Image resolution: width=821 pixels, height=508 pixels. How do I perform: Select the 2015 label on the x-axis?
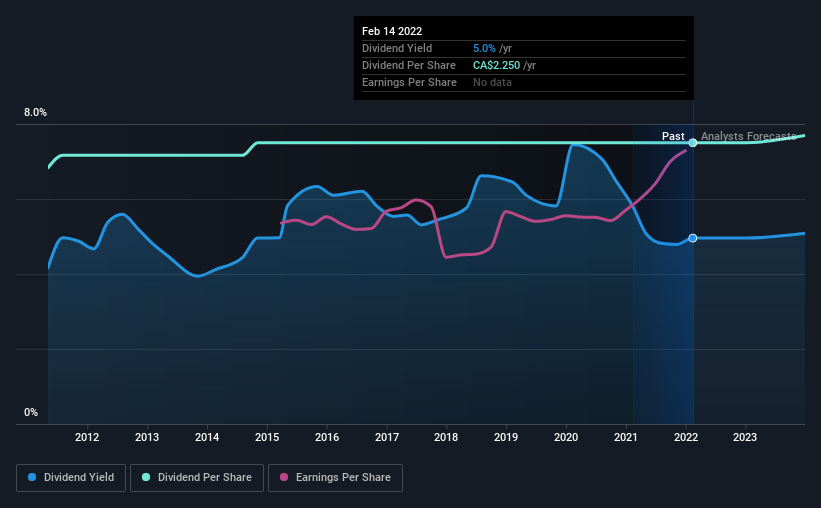click(267, 437)
